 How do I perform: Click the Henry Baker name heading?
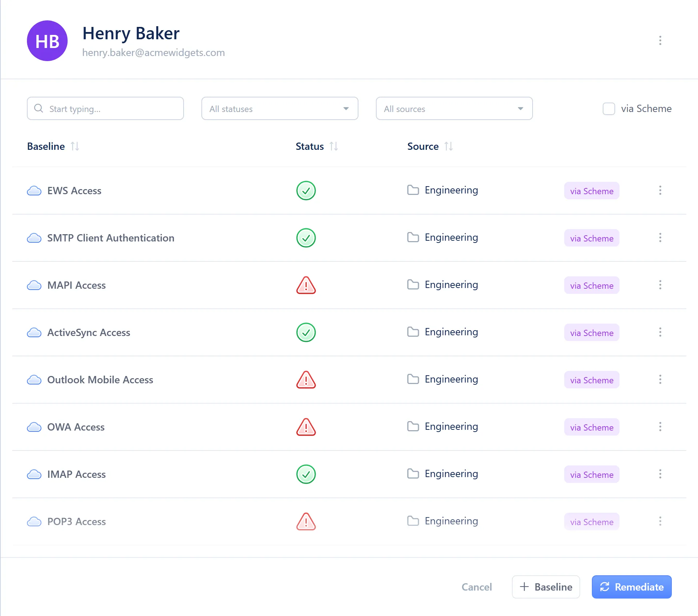[x=131, y=33]
